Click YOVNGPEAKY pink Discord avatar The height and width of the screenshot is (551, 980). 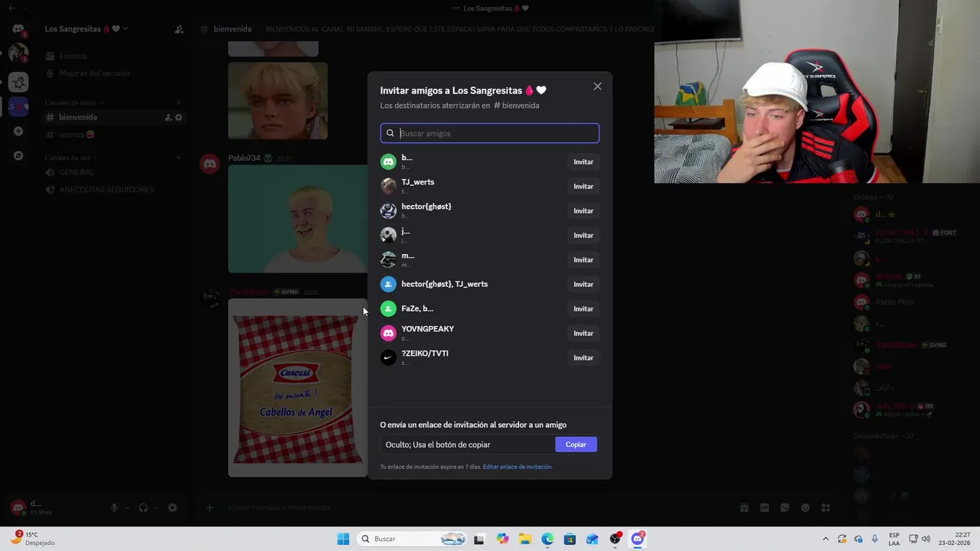click(388, 333)
